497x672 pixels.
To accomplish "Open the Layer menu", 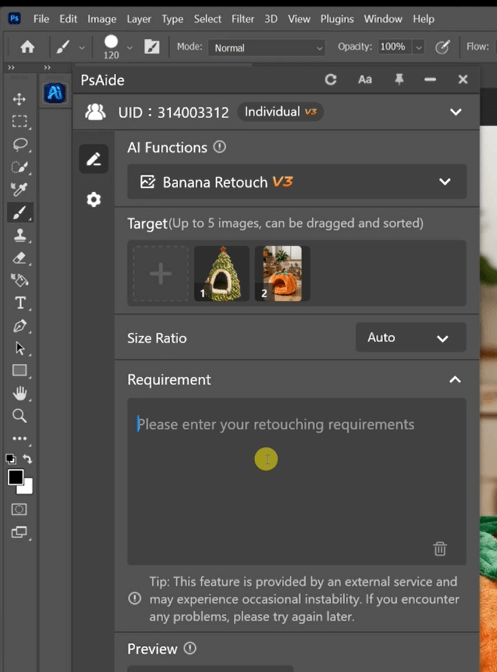I will tap(139, 19).
